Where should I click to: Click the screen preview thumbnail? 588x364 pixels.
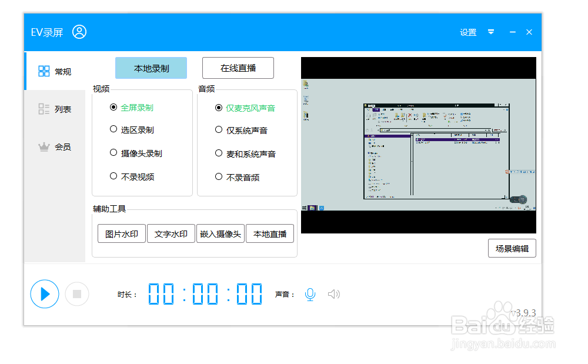tap(419, 145)
